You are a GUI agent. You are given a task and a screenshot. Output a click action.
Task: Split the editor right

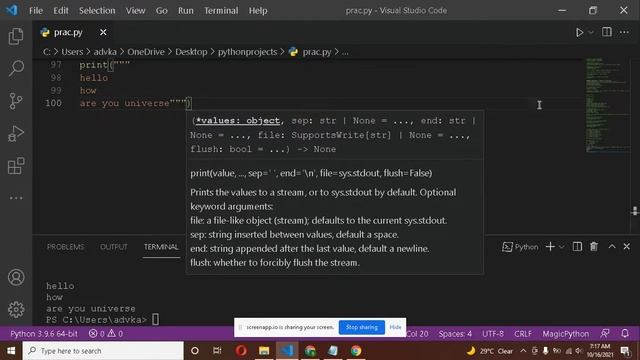(x=607, y=32)
